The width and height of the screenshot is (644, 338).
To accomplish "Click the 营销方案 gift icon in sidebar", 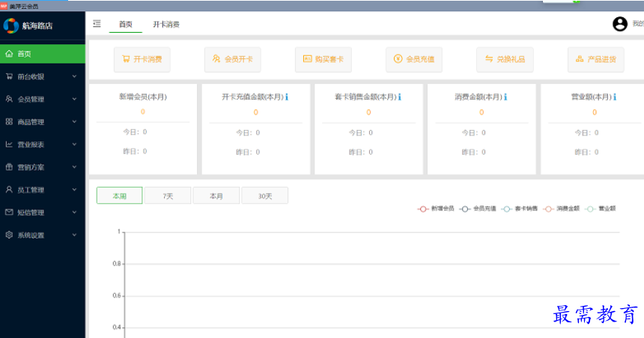I will pos(9,167).
